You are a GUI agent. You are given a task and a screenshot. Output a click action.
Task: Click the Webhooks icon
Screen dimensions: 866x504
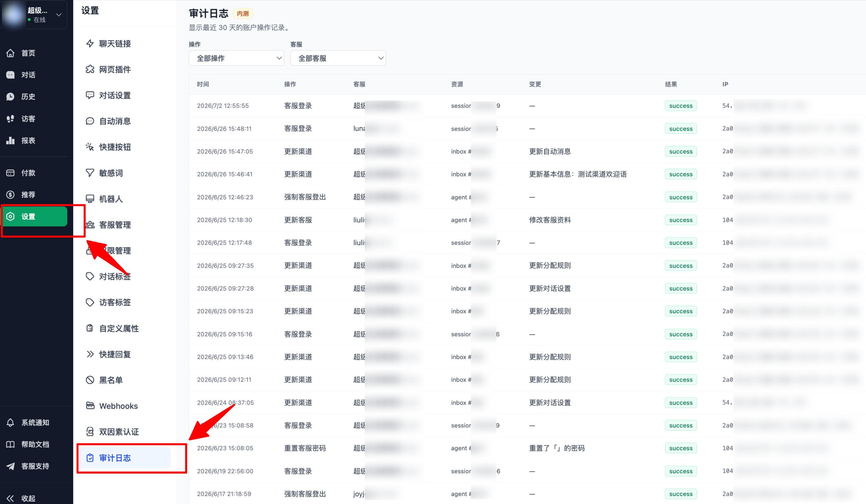(90, 406)
